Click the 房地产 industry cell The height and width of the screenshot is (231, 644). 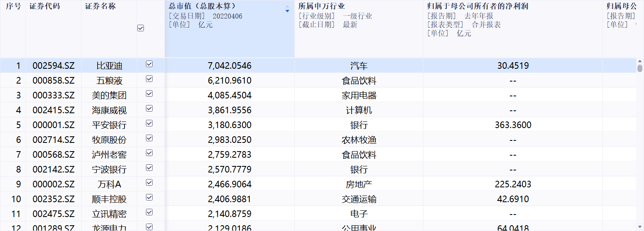click(359, 184)
